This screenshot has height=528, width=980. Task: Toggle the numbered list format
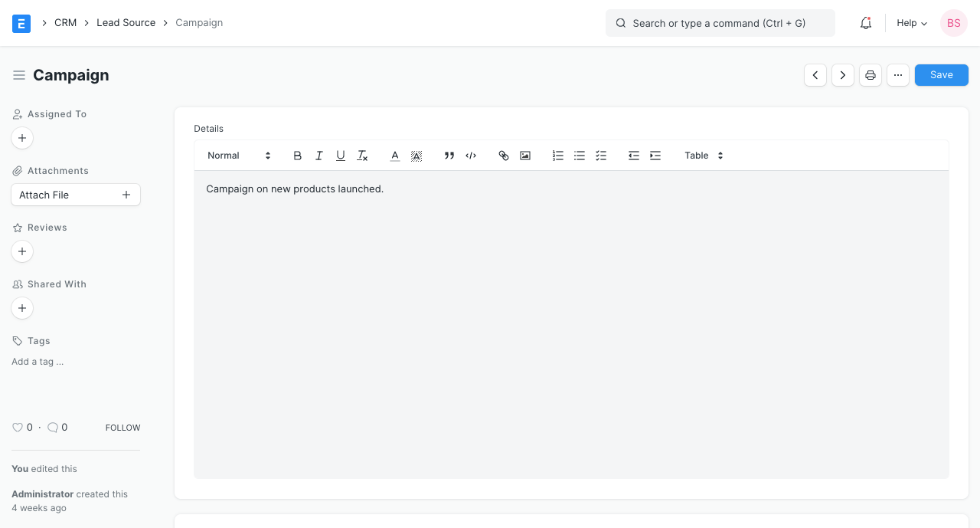point(558,156)
